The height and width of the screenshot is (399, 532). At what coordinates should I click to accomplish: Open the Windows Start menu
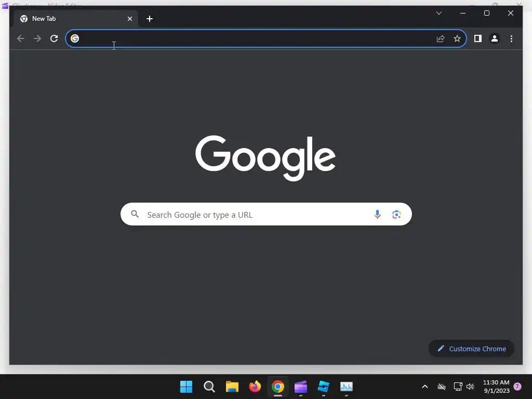coord(186,387)
